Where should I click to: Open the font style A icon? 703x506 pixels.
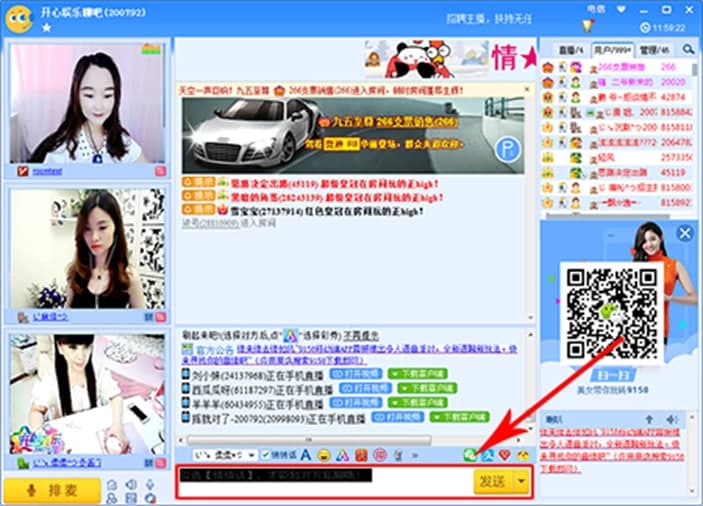coord(306,455)
